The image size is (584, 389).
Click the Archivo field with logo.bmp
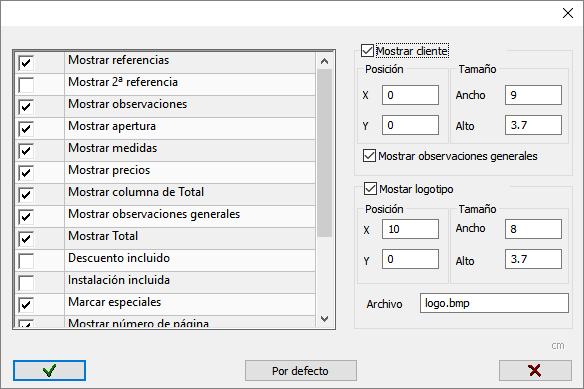[494, 303]
